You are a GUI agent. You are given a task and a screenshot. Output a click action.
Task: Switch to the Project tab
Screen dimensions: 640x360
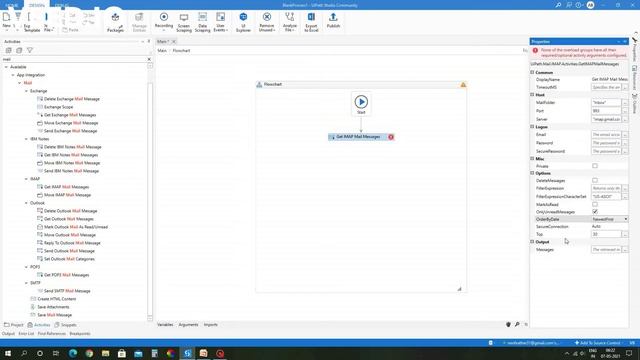click(13, 325)
